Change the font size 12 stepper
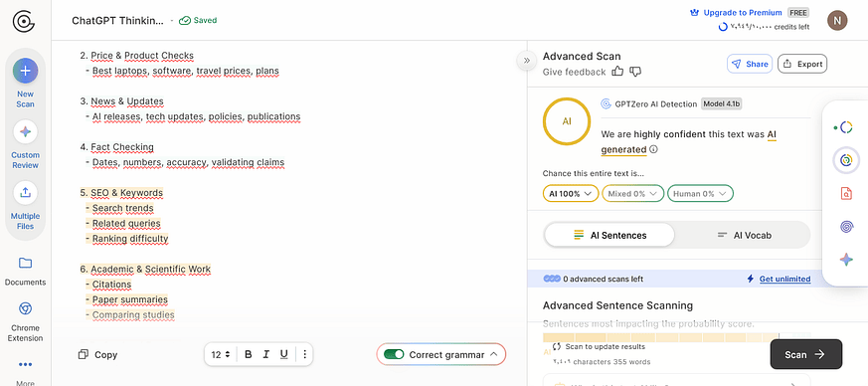This screenshot has width=868, height=386. point(221,354)
